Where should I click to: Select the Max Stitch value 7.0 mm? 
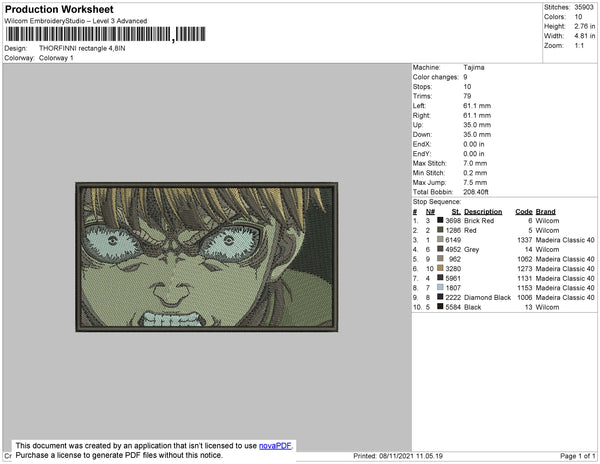(x=475, y=163)
